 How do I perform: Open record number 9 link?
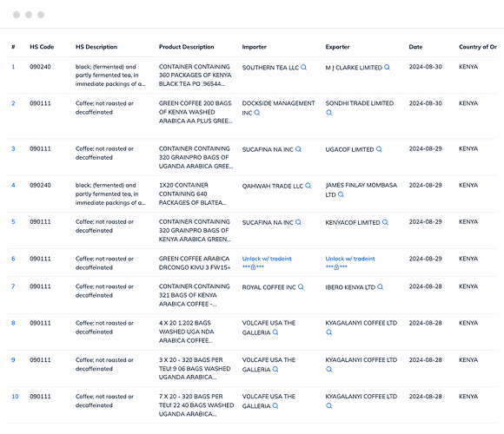(13, 360)
